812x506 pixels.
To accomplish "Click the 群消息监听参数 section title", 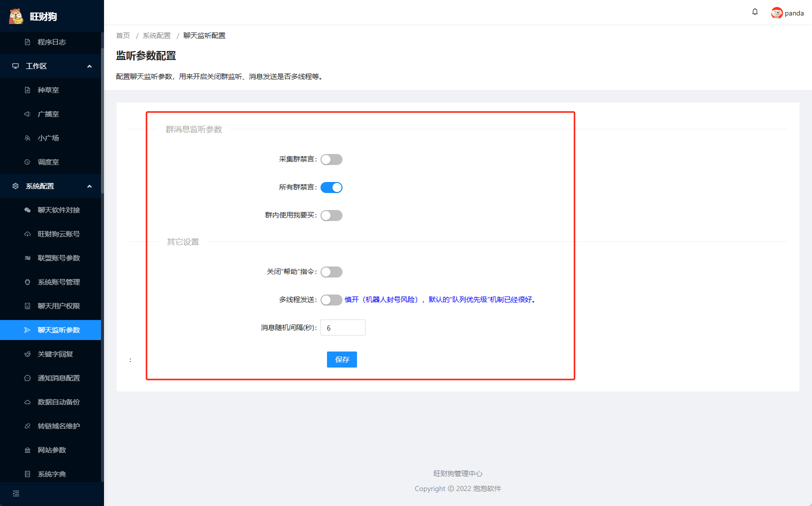I will pos(194,129).
